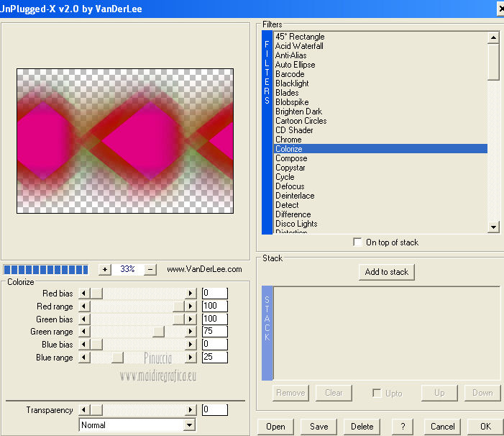Click the Green range value field showing 75

pos(215,332)
